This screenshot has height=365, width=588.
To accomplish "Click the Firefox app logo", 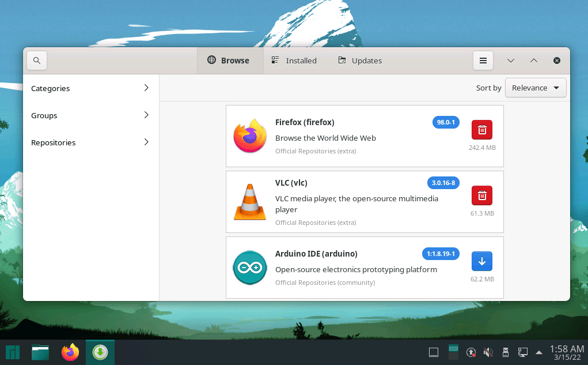I will pyautogui.click(x=250, y=136).
